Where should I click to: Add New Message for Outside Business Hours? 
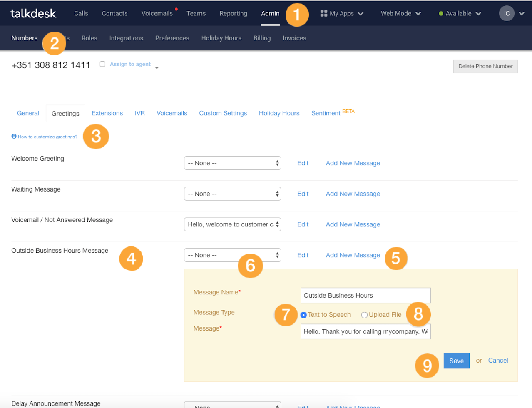[353, 255]
